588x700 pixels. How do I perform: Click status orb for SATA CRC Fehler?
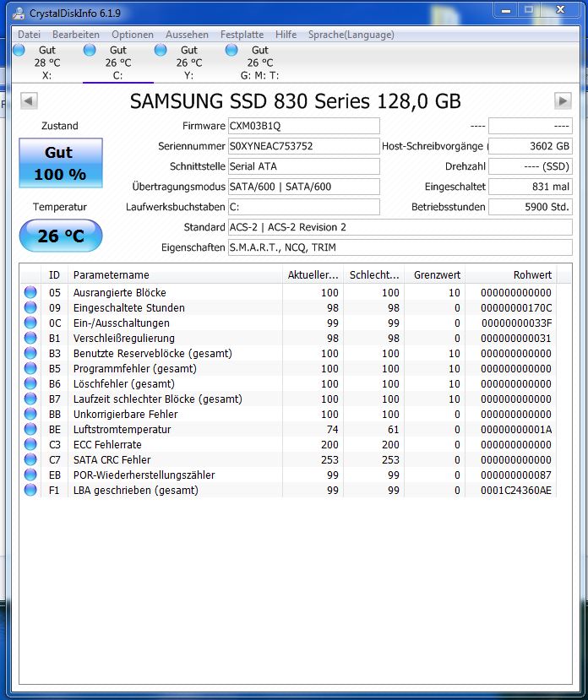coord(30,459)
